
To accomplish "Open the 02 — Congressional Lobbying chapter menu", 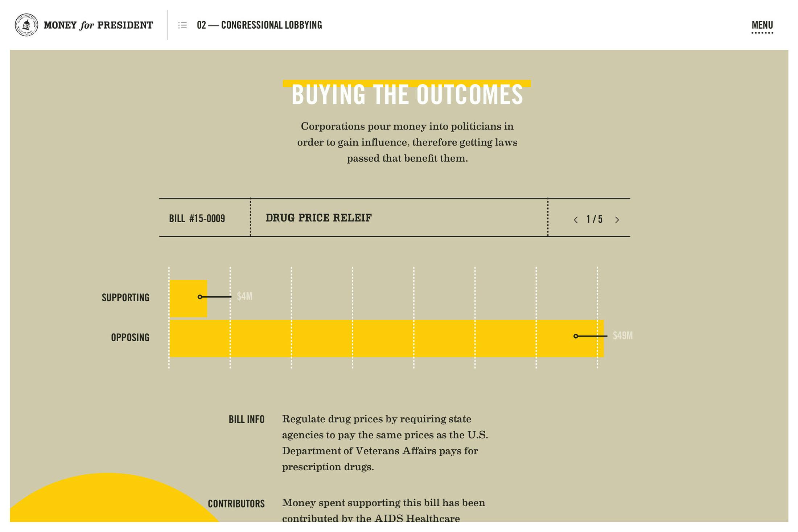I will [x=259, y=25].
